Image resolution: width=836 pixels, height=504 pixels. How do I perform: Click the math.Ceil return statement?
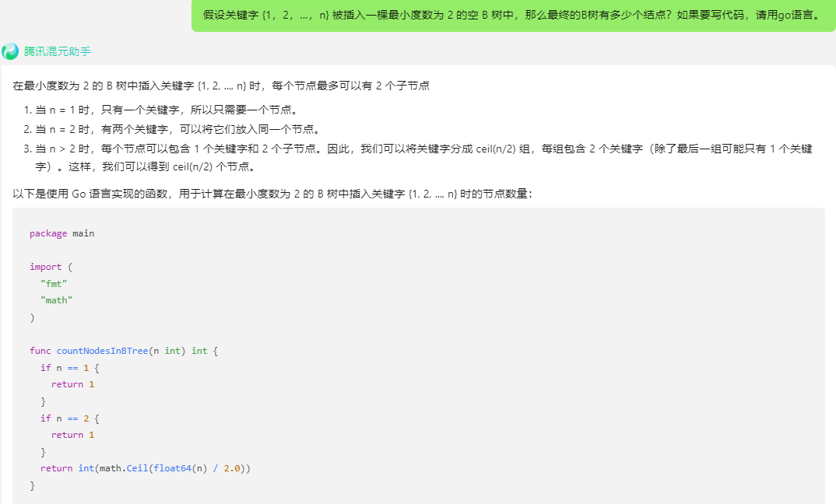tap(146, 468)
